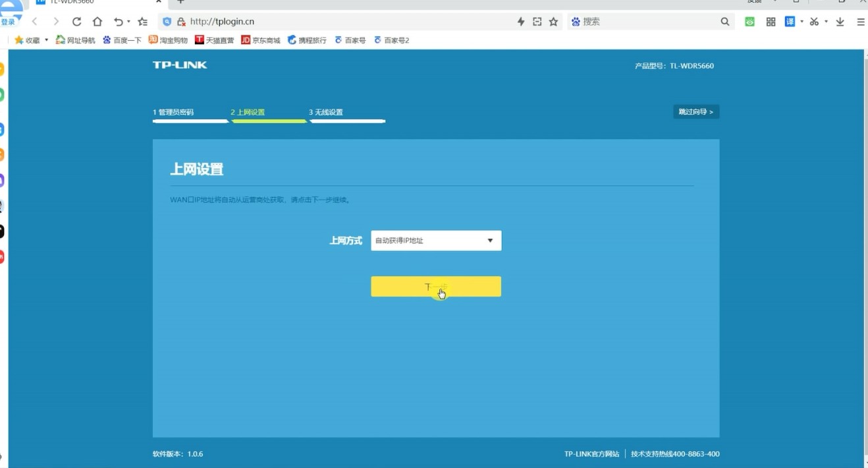
Task: Open the undo history dropdown arrow
Action: pyautogui.click(x=128, y=22)
